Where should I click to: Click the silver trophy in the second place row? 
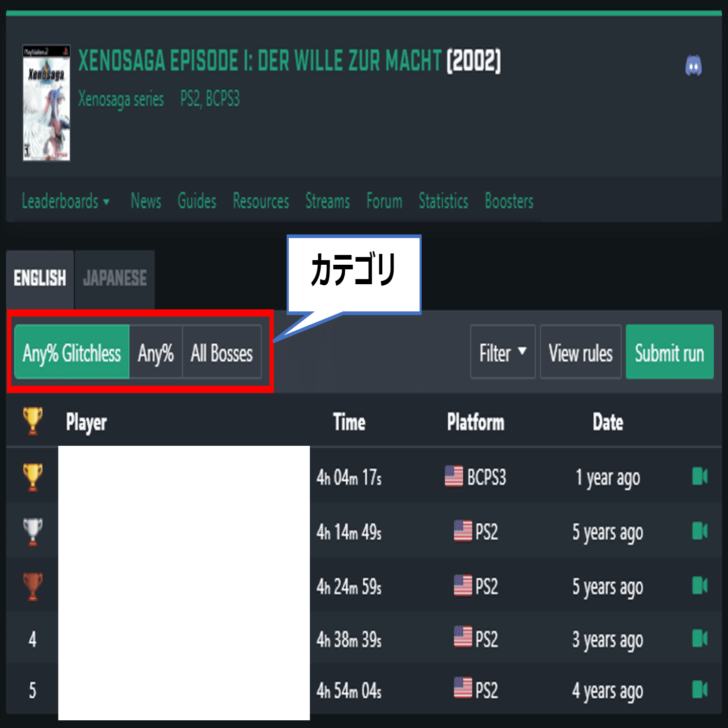pyautogui.click(x=32, y=532)
